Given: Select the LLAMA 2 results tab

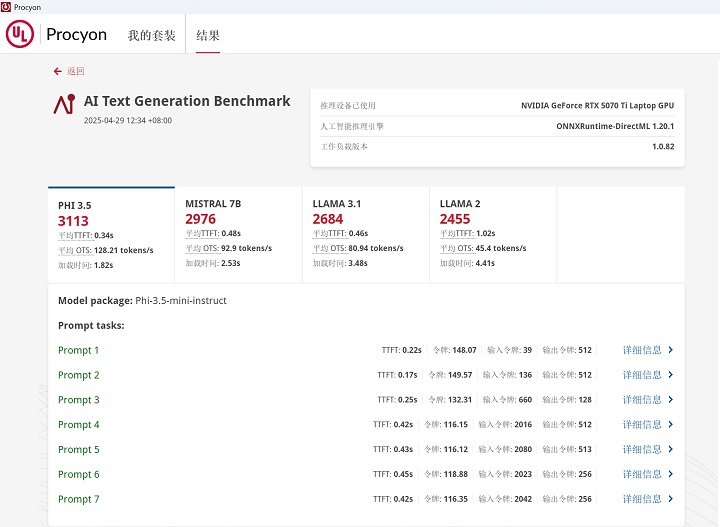Looking at the screenshot, I should click(x=493, y=235).
